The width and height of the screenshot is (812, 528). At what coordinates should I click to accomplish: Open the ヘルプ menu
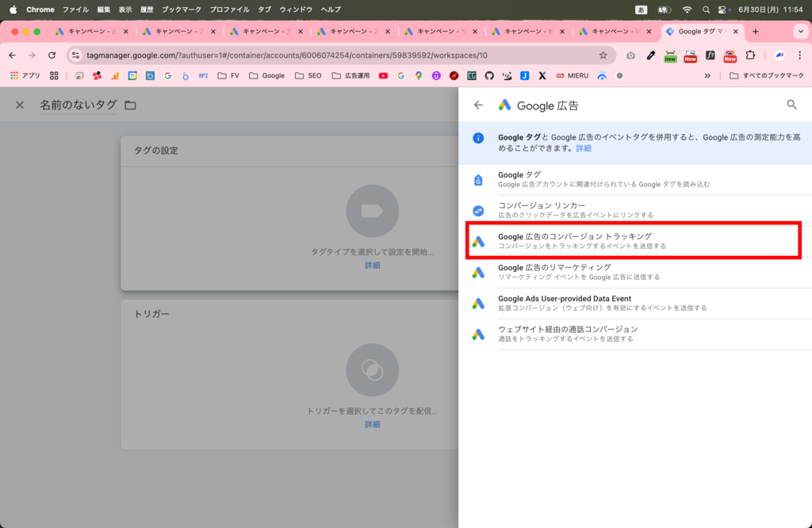click(x=331, y=10)
